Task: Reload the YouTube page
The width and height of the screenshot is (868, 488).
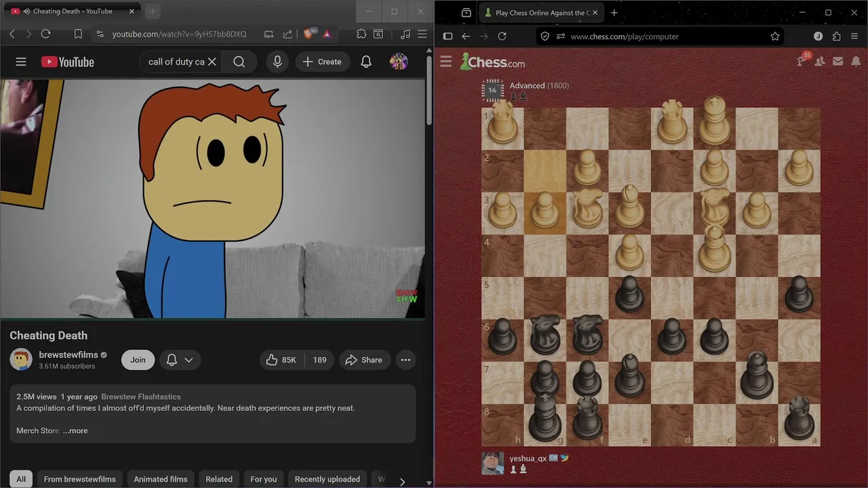Action: (46, 34)
